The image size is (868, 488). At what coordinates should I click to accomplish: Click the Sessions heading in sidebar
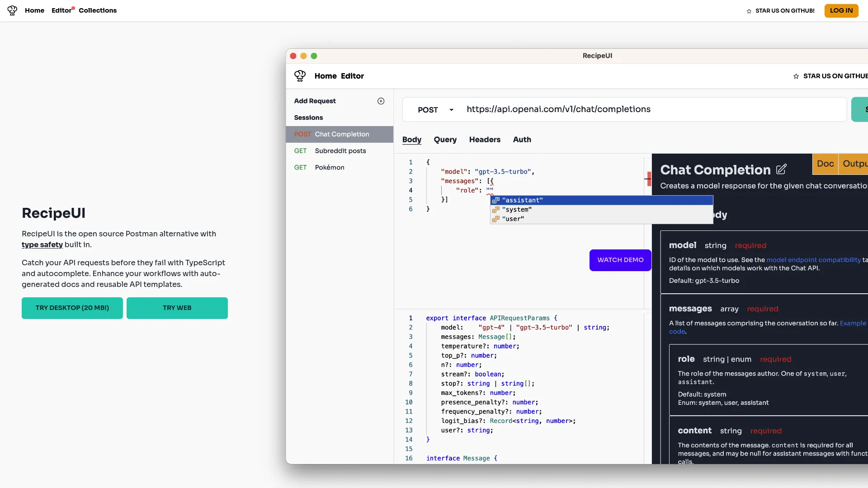point(308,118)
